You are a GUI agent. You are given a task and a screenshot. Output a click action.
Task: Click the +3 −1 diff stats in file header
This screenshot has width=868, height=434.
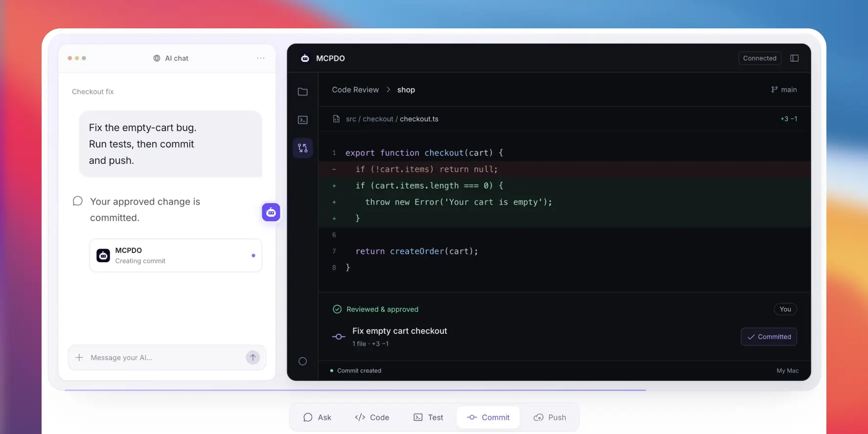pyautogui.click(x=789, y=119)
